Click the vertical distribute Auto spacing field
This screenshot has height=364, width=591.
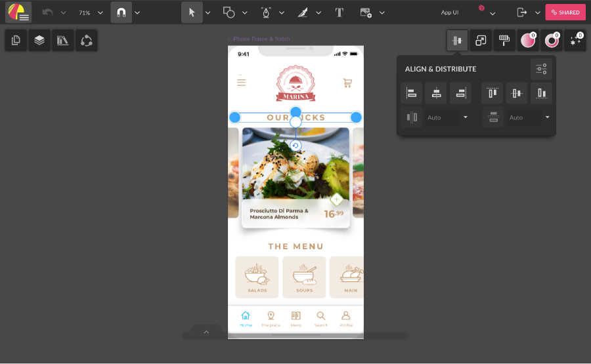[523, 117]
